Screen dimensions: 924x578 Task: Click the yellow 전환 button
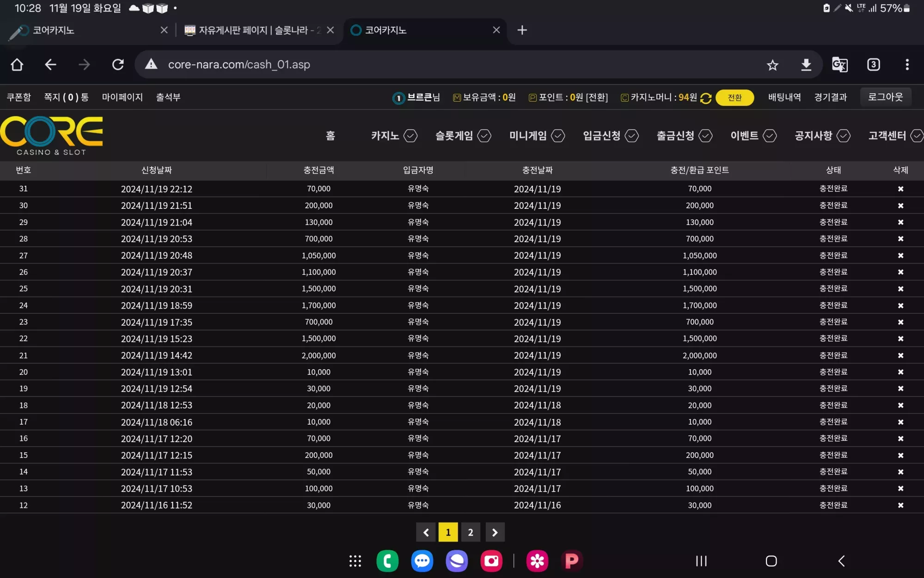pyautogui.click(x=734, y=97)
